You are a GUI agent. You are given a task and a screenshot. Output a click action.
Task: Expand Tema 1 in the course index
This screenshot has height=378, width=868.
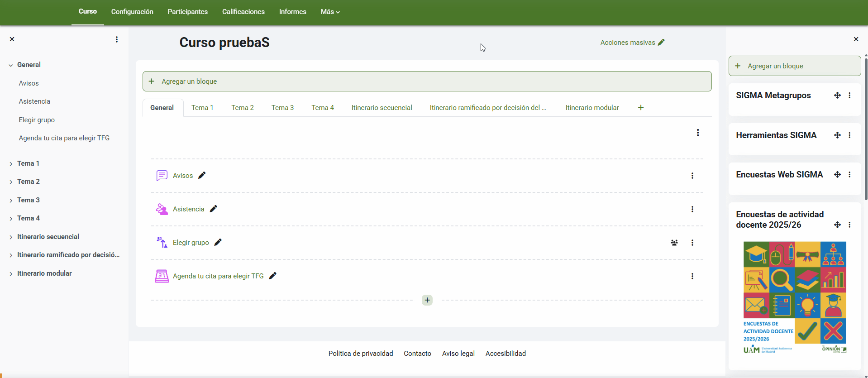[x=11, y=164]
